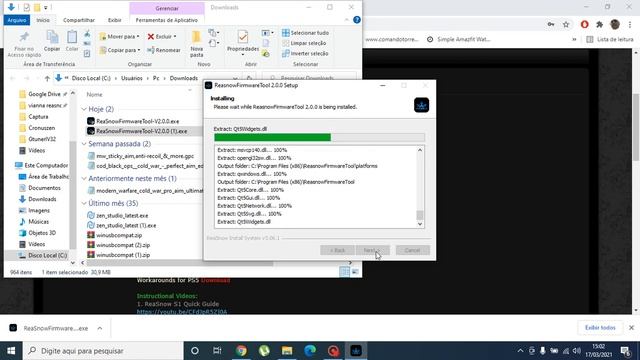Click Limpar seleção in ribbon

[x=304, y=43]
